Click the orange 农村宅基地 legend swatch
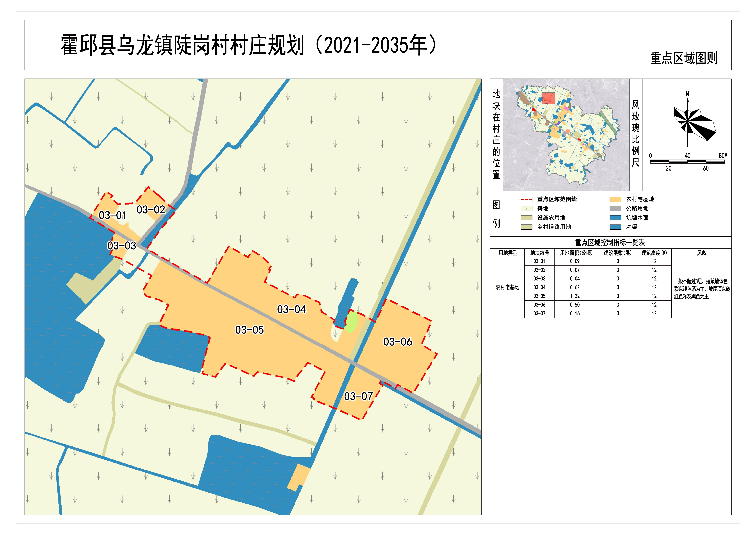 (x=615, y=199)
